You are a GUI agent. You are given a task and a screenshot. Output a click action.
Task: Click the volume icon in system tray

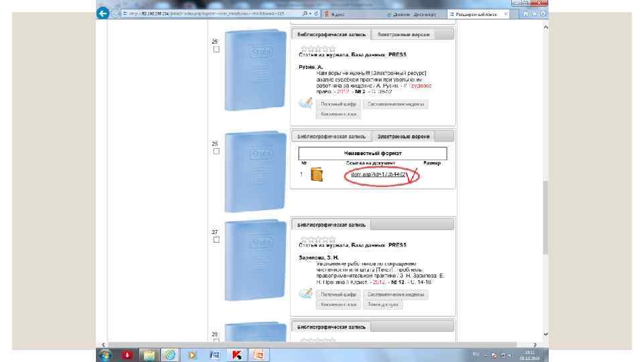[510, 355]
